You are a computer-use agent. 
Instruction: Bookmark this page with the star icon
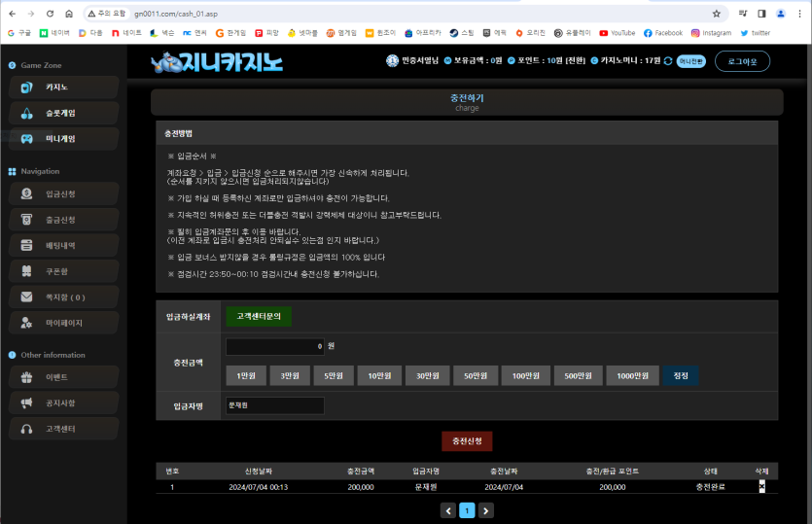click(717, 14)
